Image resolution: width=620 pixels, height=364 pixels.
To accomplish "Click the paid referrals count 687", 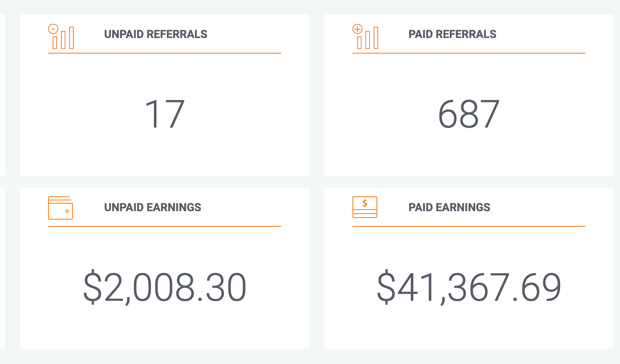I will (469, 114).
